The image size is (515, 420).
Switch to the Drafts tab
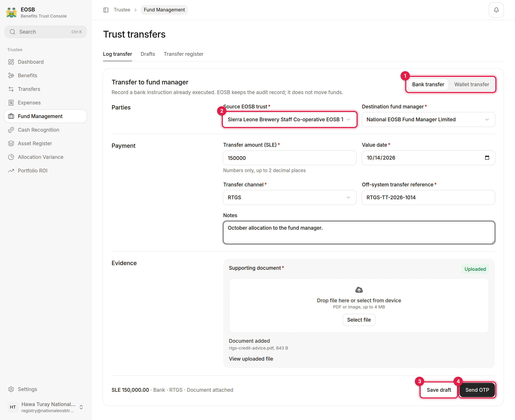(x=148, y=54)
